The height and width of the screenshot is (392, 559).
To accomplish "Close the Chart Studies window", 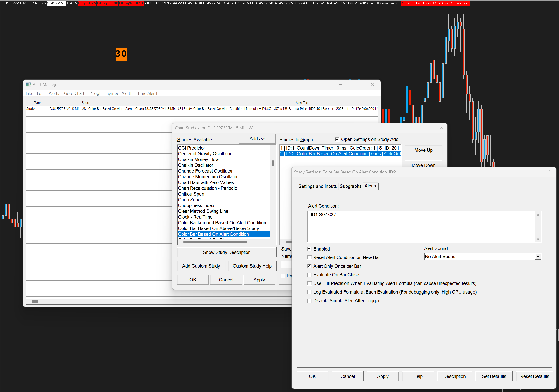I will 441,128.
